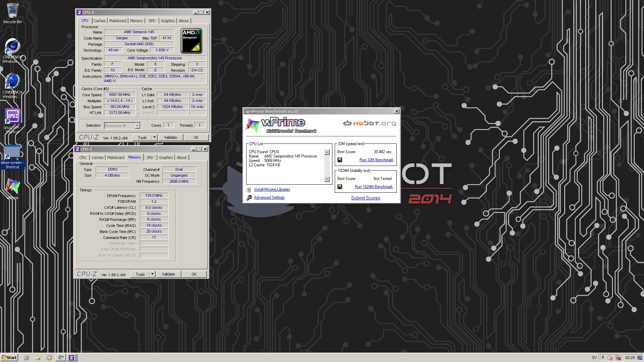Expand Tools dropdown arrow in upper CPU-Z
The image size is (644, 362).
pos(154,137)
